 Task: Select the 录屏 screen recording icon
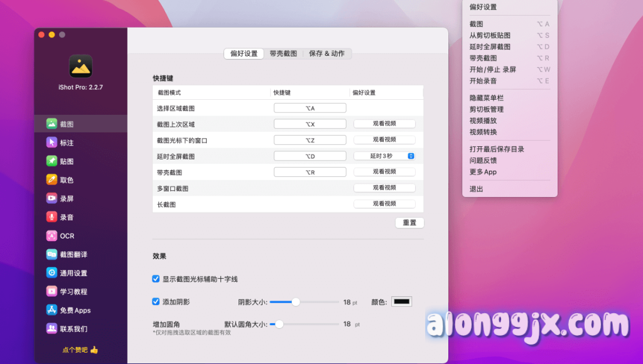(51, 198)
